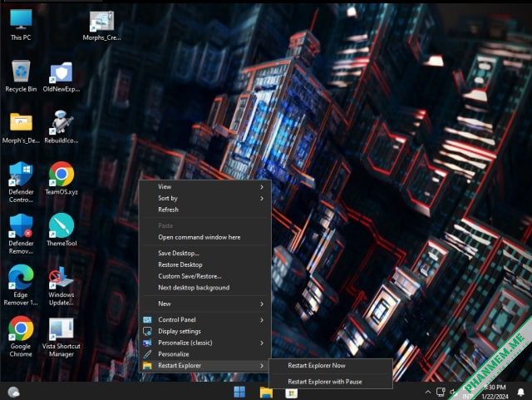Click the date 1/22/2024 in taskbar
Viewport: 532px width, 400px height.
tap(495, 397)
